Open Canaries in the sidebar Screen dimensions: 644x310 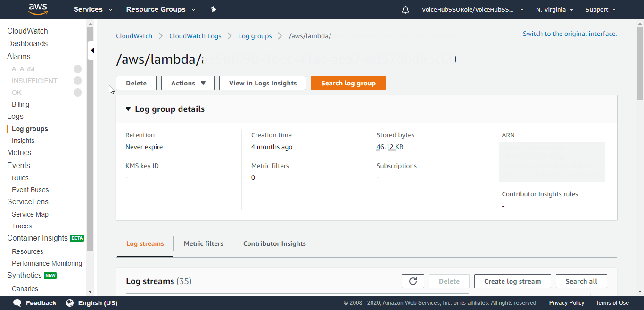click(x=25, y=289)
